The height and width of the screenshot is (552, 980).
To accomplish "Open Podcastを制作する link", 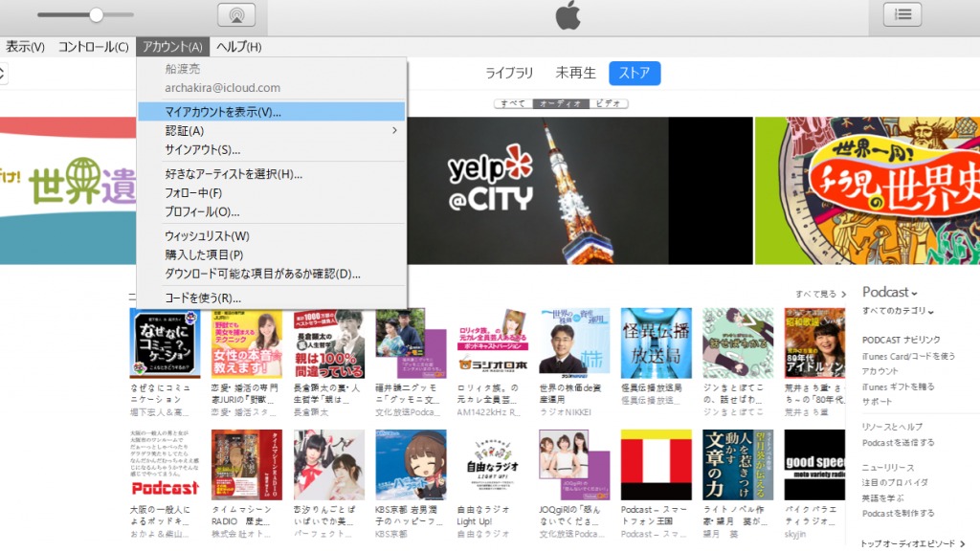I will (x=898, y=514).
